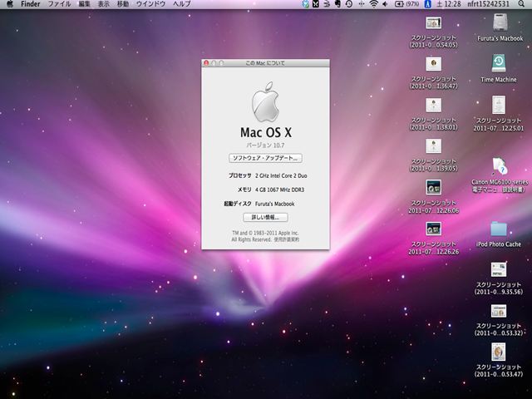
Task: Select screenshot file 2011-0...0.54.05
Action: [x=434, y=22]
